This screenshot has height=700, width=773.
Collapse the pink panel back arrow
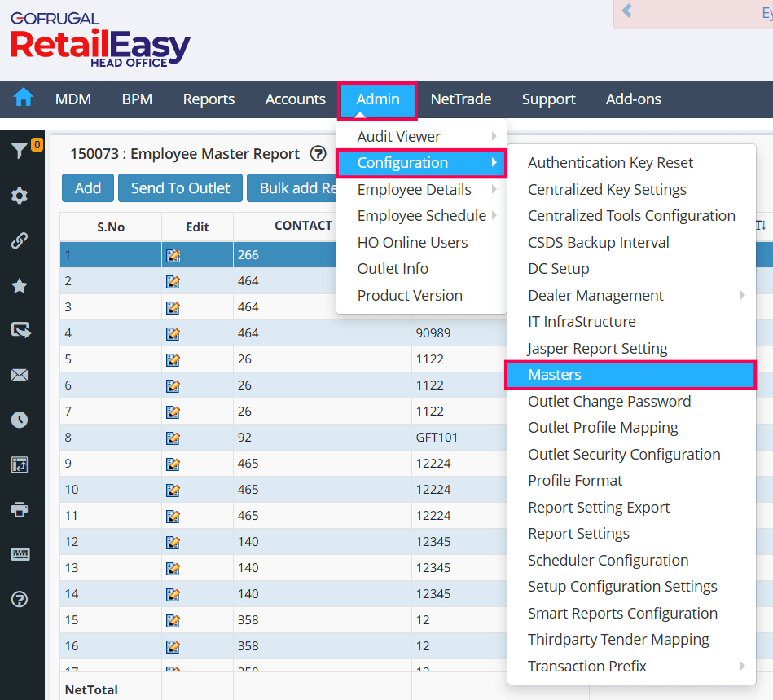(x=627, y=11)
